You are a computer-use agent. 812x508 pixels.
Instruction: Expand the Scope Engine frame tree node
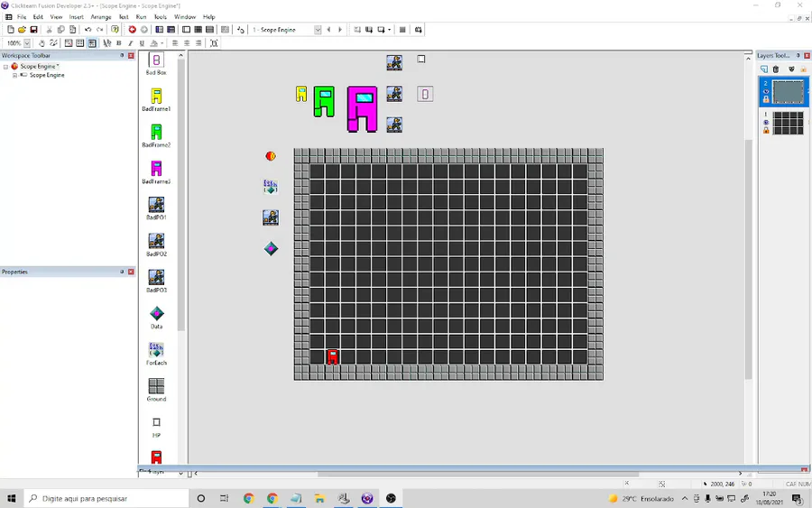click(x=15, y=76)
